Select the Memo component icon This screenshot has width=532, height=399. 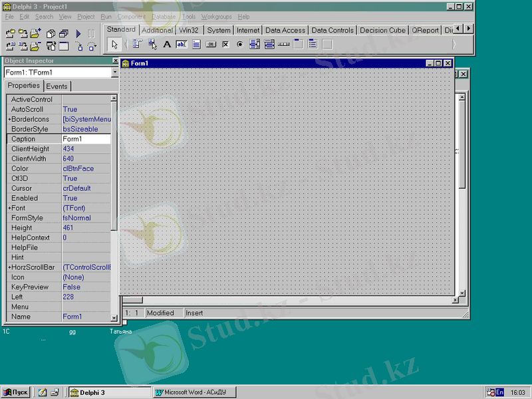pyautogui.click(x=196, y=45)
